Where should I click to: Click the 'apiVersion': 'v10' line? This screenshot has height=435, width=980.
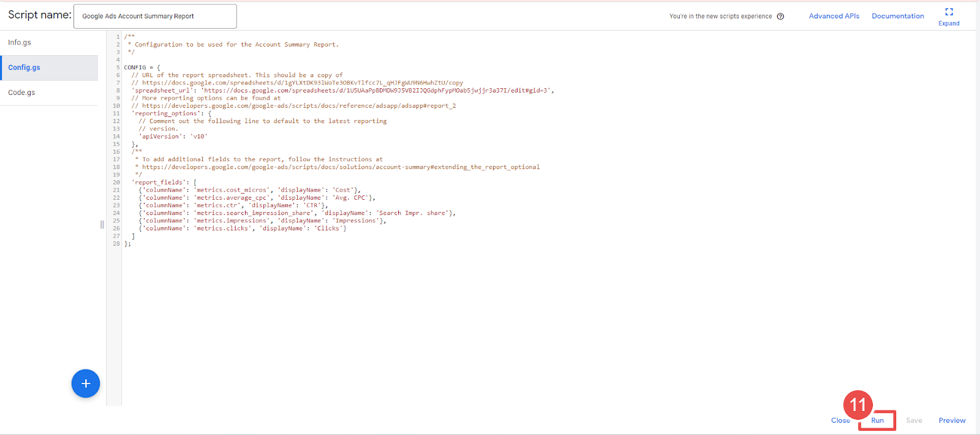(173, 136)
